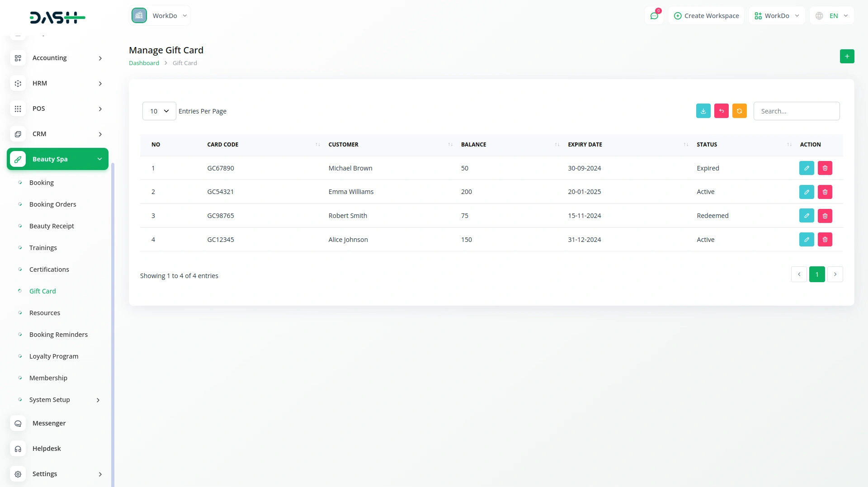Open entries per page dropdown

point(159,111)
